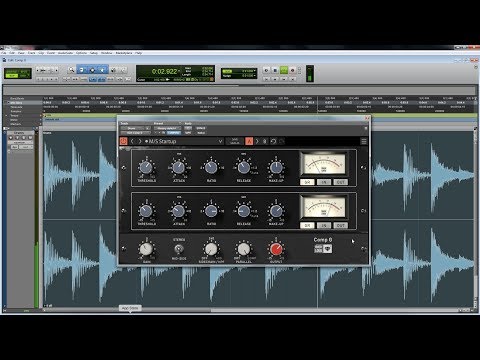
Task: Click the Stop transport button
Action: pyautogui.click(x=275, y=70)
